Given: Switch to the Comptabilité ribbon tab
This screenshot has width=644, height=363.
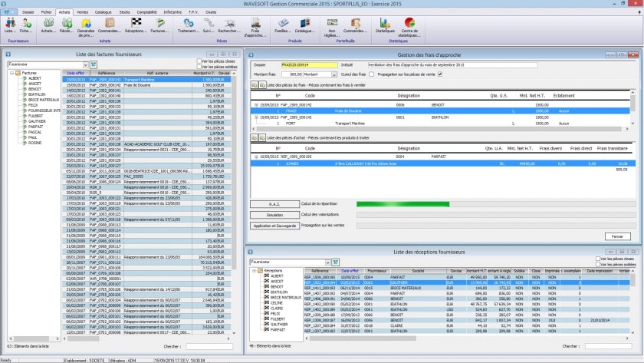Looking at the screenshot, I should [x=146, y=12].
